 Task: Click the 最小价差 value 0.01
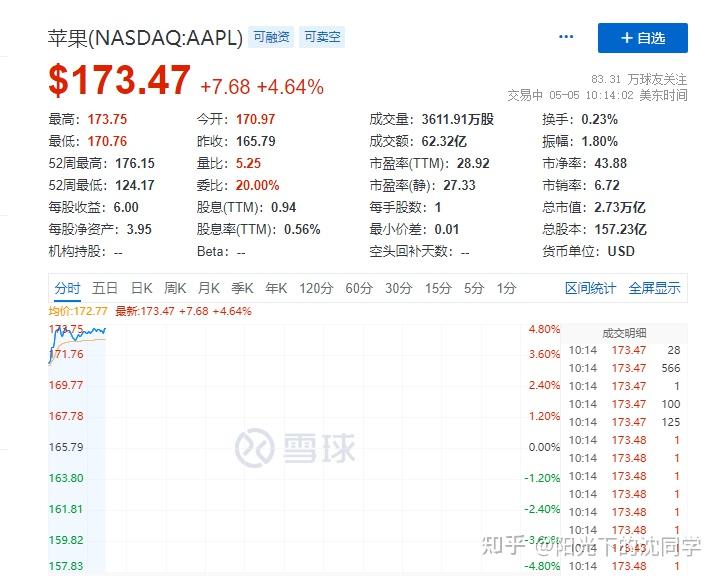[x=447, y=229]
